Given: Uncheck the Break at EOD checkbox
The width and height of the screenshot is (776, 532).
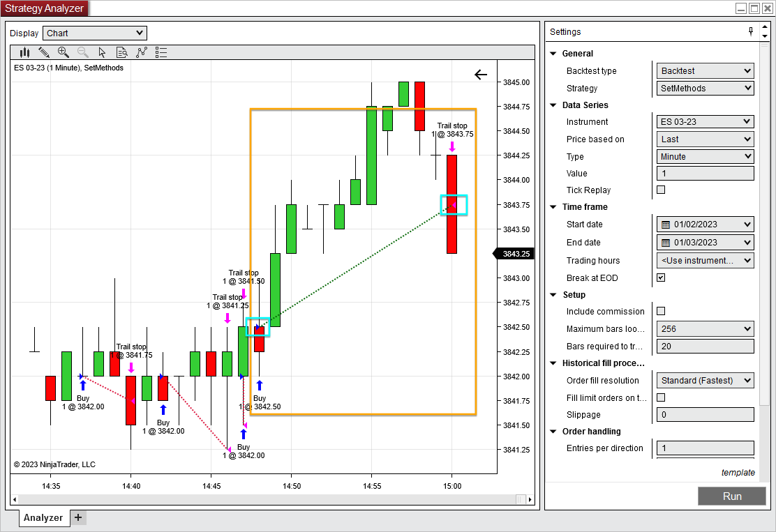Looking at the screenshot, I should point(661,278).
